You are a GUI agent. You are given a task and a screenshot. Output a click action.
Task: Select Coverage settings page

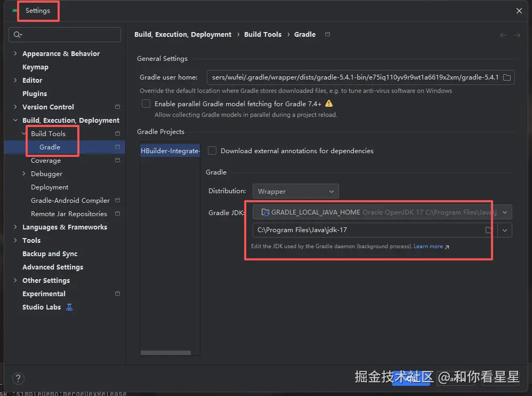tap(46, 160)
